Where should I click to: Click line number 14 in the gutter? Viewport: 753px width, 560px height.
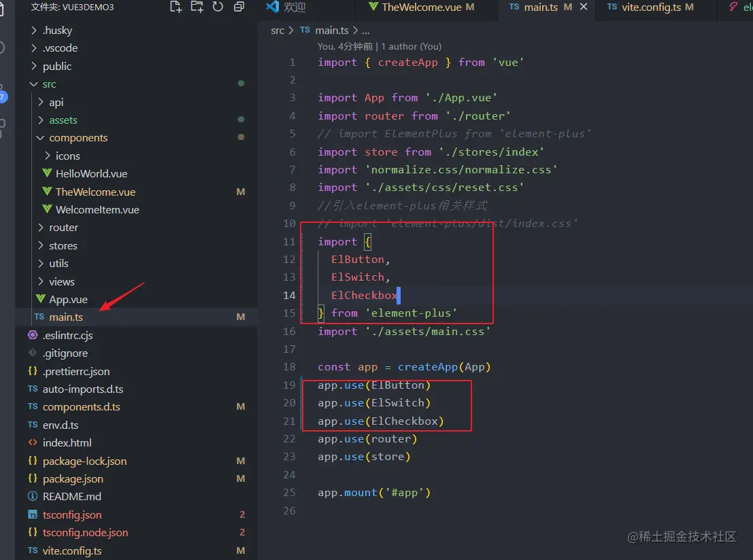click(x=289, y=296)
